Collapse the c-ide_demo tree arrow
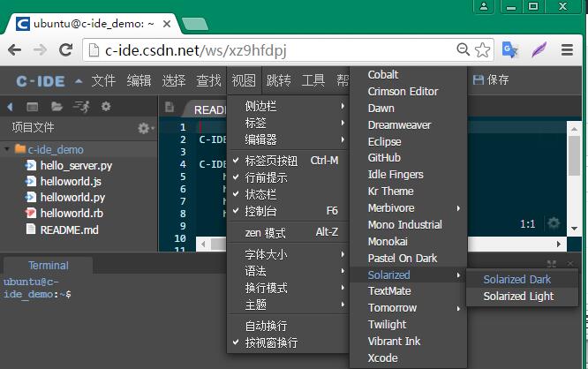 (7, 149)
